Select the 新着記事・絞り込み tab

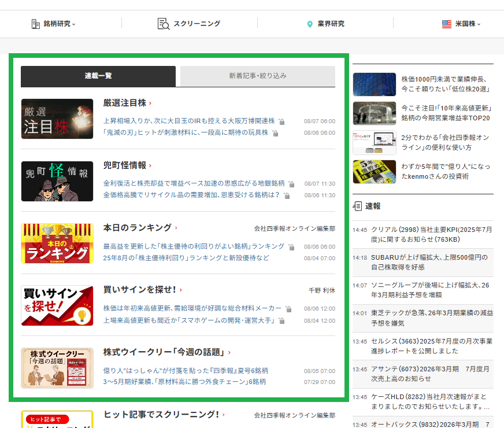(257, 76)
